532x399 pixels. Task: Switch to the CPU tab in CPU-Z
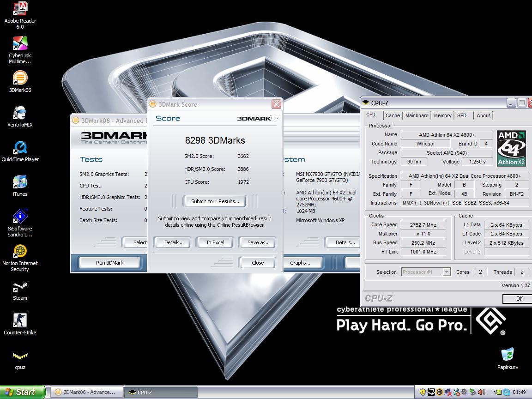tap(371, 115)
